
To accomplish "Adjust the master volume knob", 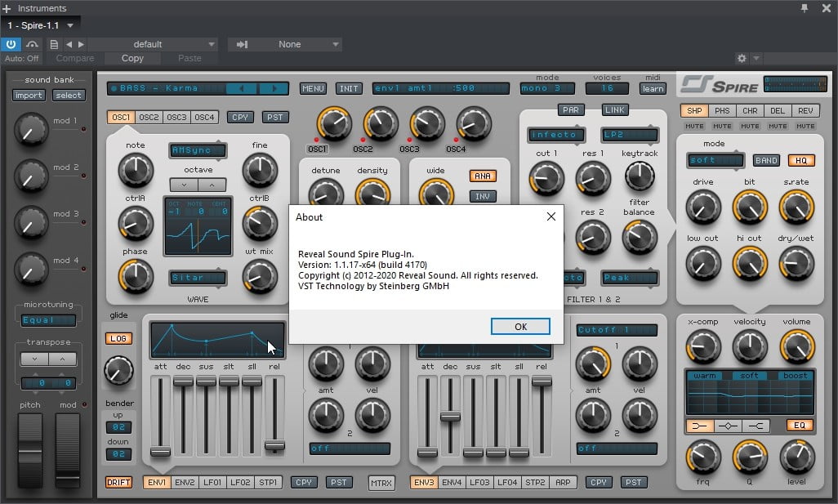I will [x=797, y=346].
